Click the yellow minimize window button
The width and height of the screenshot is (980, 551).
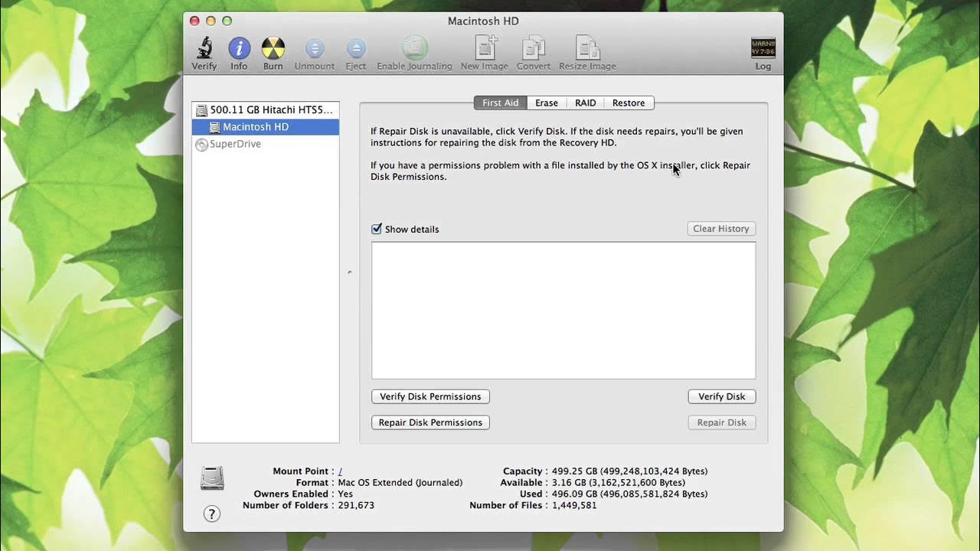(211, 21)
